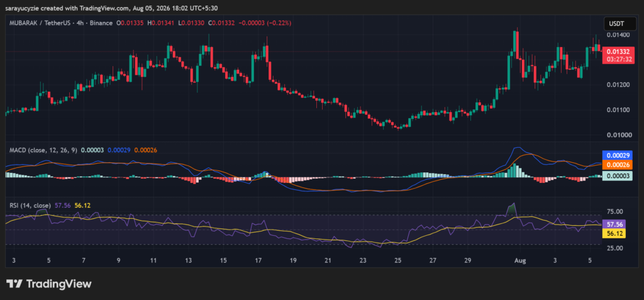Screen dimensions: 644x300
Task: Click the RSI (14, close) indicator title
Action: pyautogui.click(x=30, y=205)
